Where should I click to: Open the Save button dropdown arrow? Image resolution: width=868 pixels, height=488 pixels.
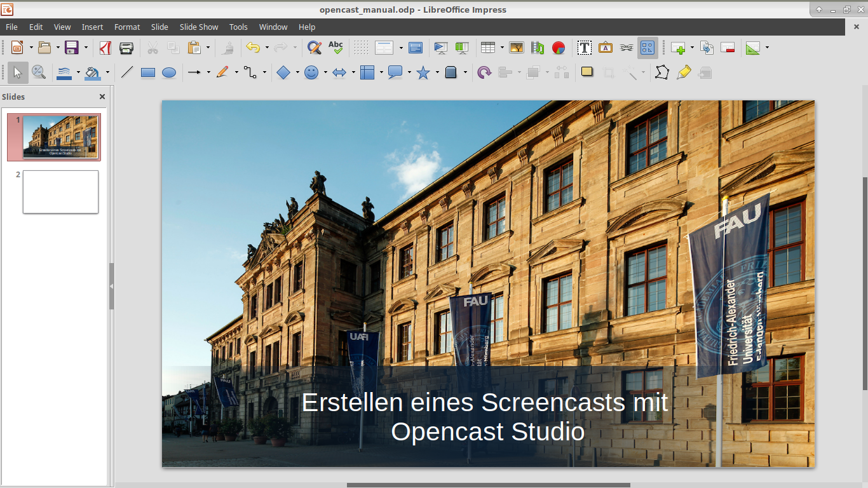(86, 48)
